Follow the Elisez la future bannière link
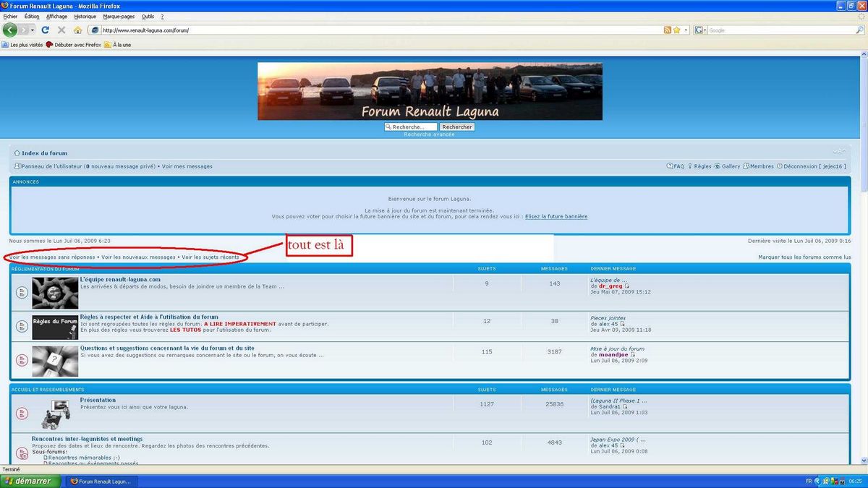This screenshot has width=868, height=488. point(556,216)
